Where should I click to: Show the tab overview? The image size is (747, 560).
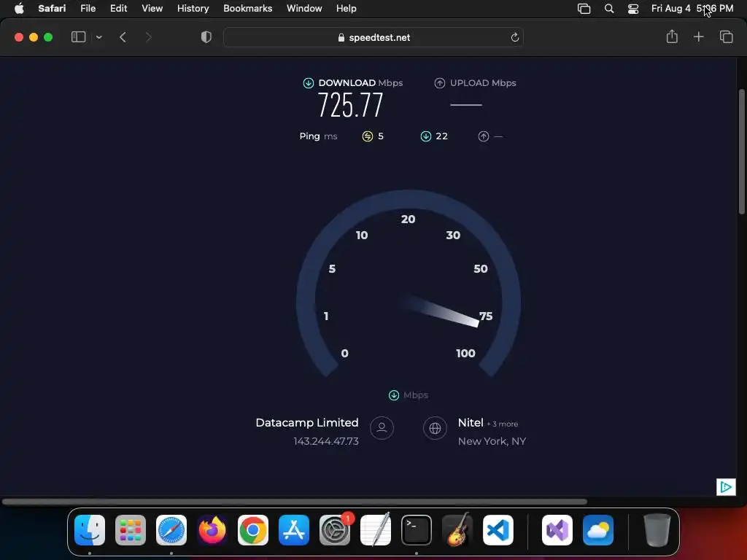click(x=726, y=36)
